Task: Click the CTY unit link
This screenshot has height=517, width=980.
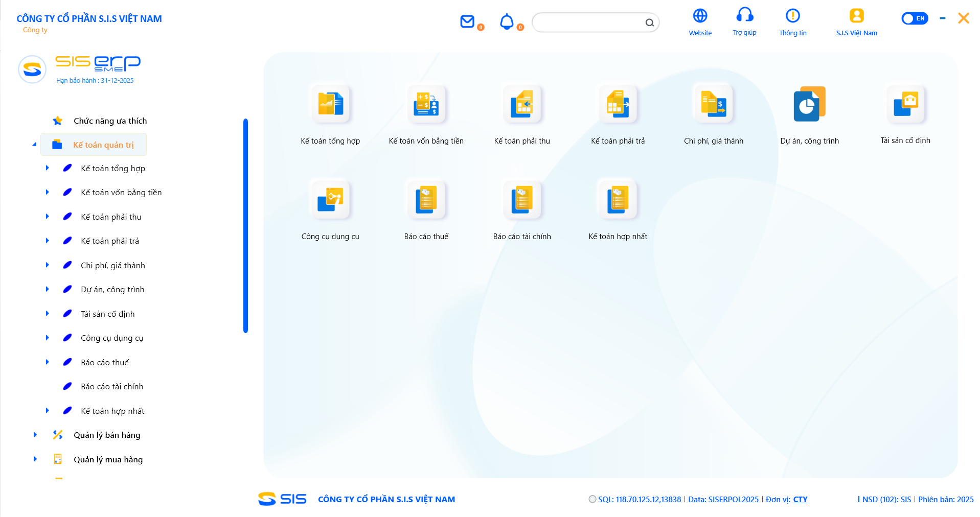Action: (x=800, y=499)
